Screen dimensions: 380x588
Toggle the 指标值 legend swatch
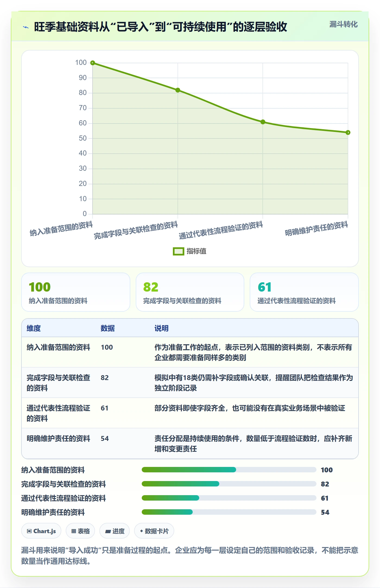pyautogui.click(x=179, y=251)
